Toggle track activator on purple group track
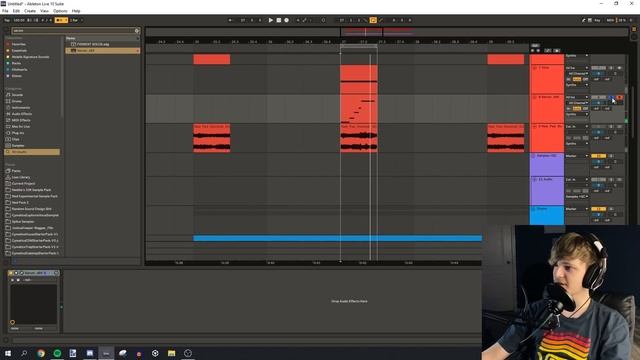The width and height of the screenshot is (640, 360). (x=598, y=156)
